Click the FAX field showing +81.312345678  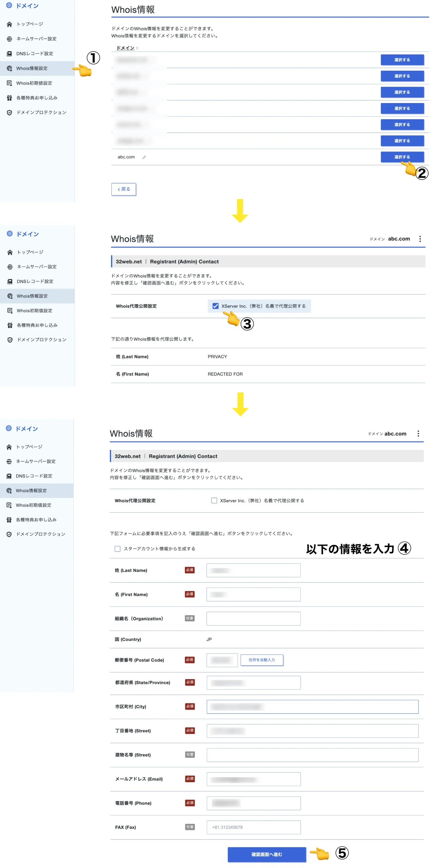253,827
